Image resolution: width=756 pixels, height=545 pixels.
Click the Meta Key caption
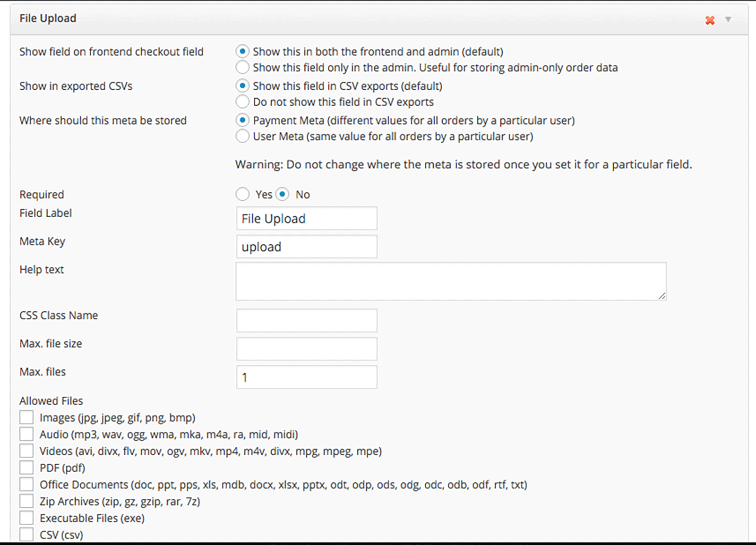click(x=42, y=242)
